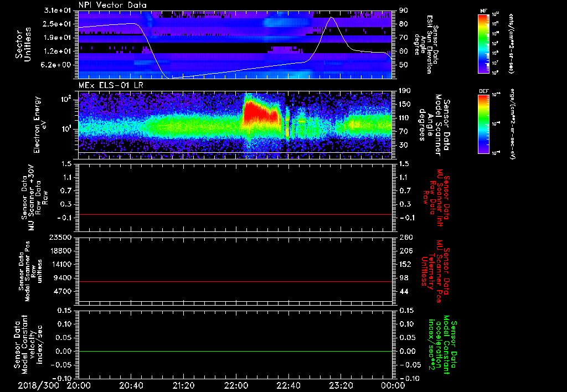The image size is (567, 392).
Task: Click the 21:20 time axis label
Action: pos(183,385)
